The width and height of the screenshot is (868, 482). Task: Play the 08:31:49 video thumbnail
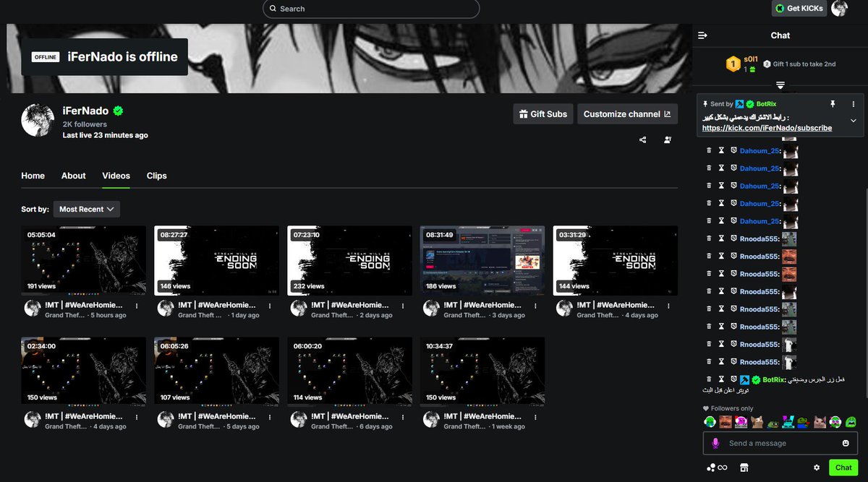[482, 260]
